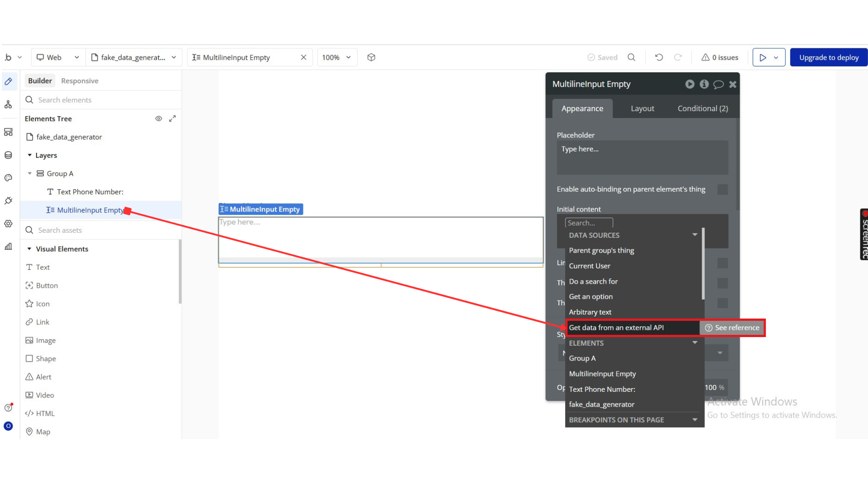The height and width of the screenshot is (488, 868).
Task: Switch to the Conditional (2) tab
Action: click(703, 108)
